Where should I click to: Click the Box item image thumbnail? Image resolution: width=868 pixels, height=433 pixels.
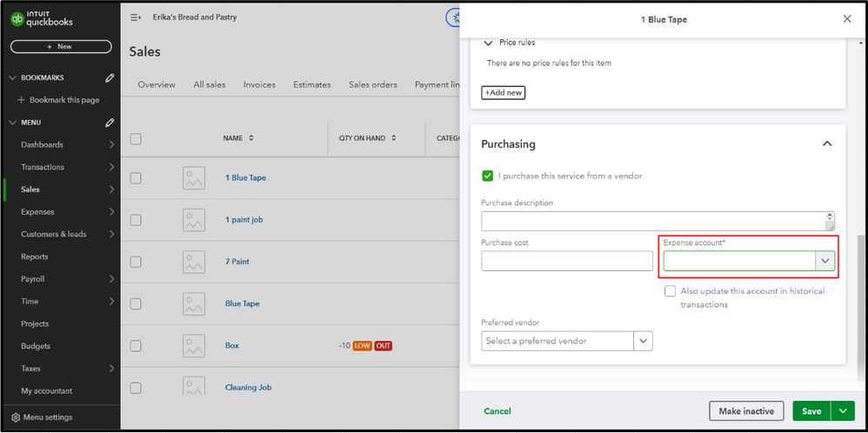pos(194,346)
